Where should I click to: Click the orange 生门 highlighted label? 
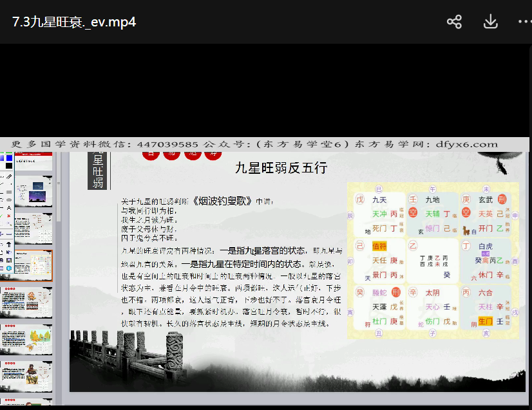click(485, 321)
